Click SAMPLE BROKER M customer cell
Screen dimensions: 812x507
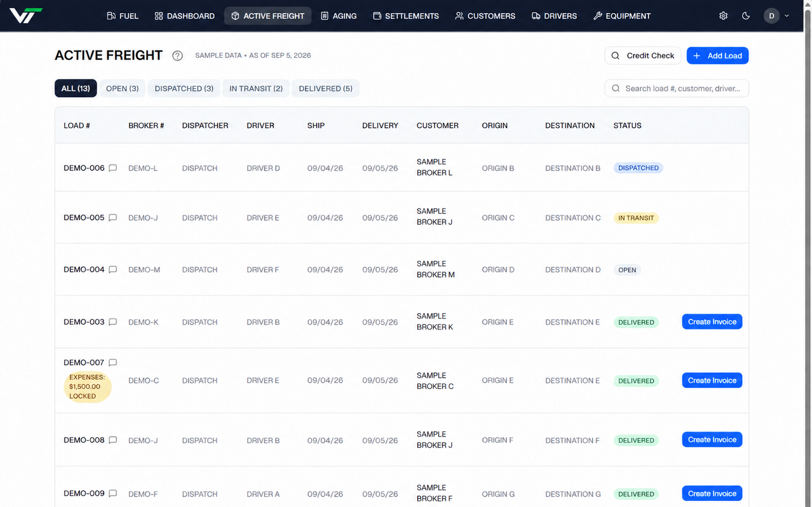(436, 269)
